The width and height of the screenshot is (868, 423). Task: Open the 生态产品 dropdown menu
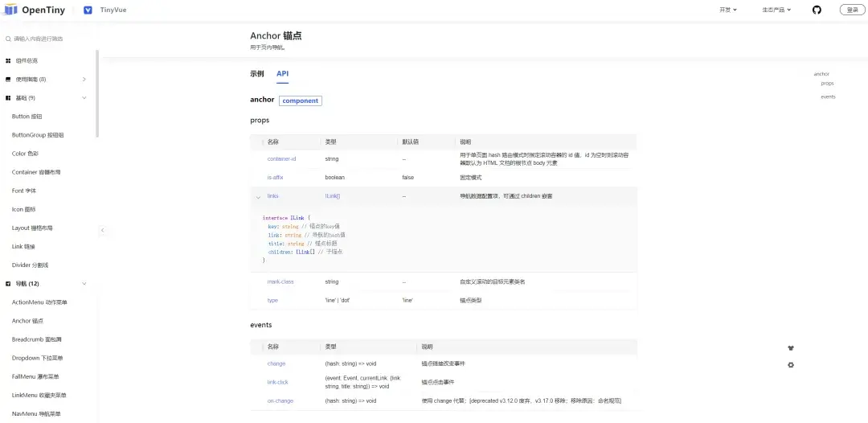point(776,10)
